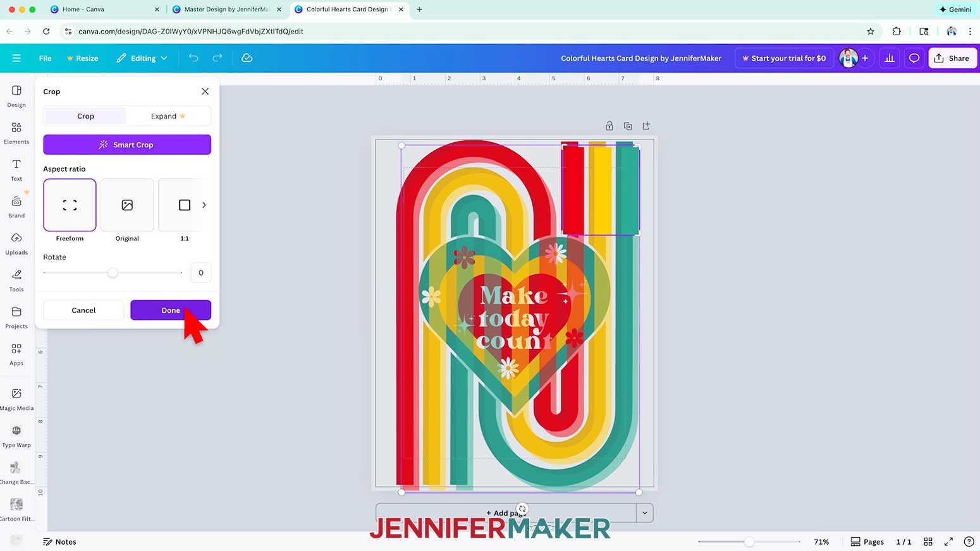Open the Apps sidebar panel
The height and width of the screenshot is (551, 980).
pyautogui.click(x=16, y=354)
